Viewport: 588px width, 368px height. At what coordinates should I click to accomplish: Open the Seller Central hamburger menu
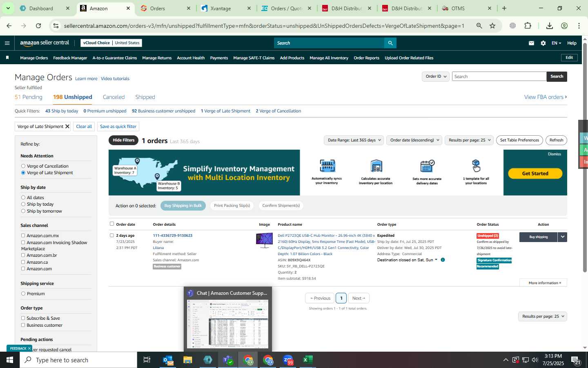7,43
